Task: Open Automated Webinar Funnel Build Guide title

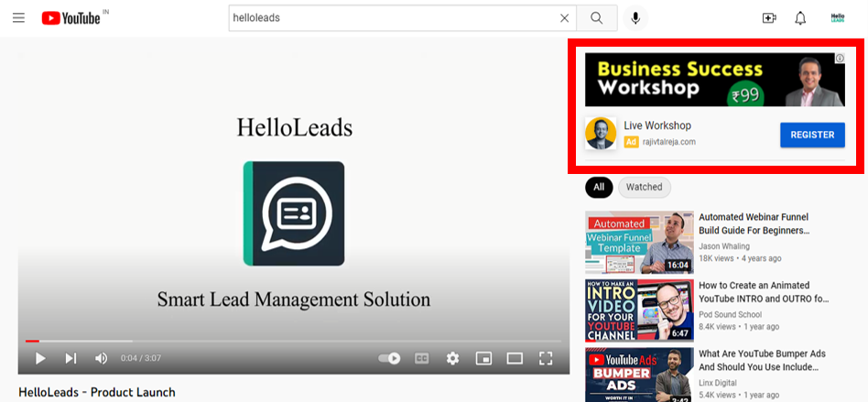Action: click(754, 223)
